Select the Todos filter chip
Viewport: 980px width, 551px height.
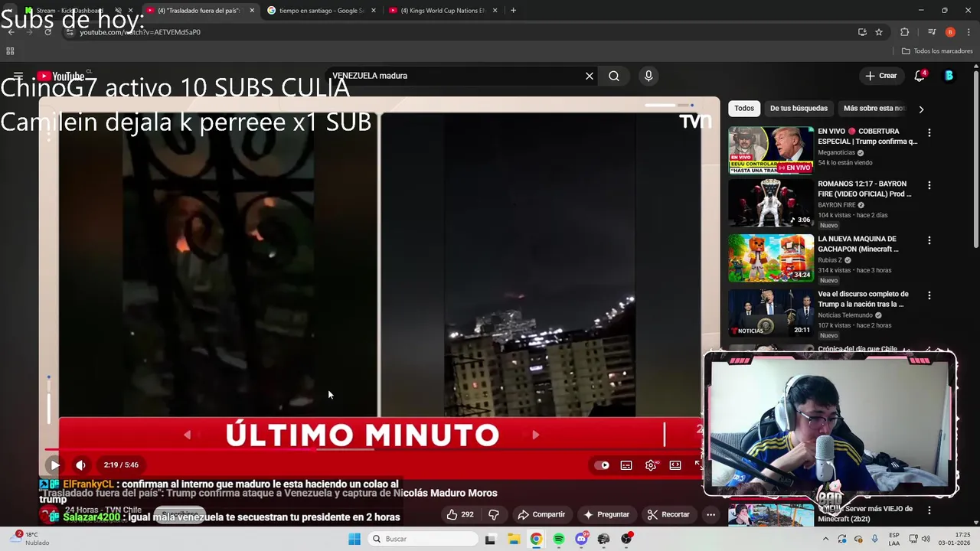(744, 108)
